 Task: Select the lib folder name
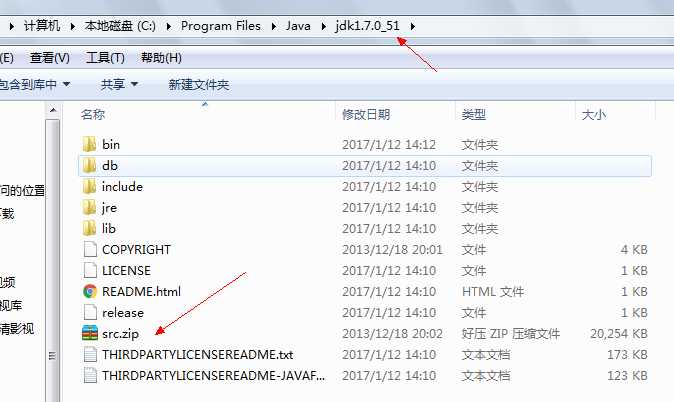click(x=109, y=229)
